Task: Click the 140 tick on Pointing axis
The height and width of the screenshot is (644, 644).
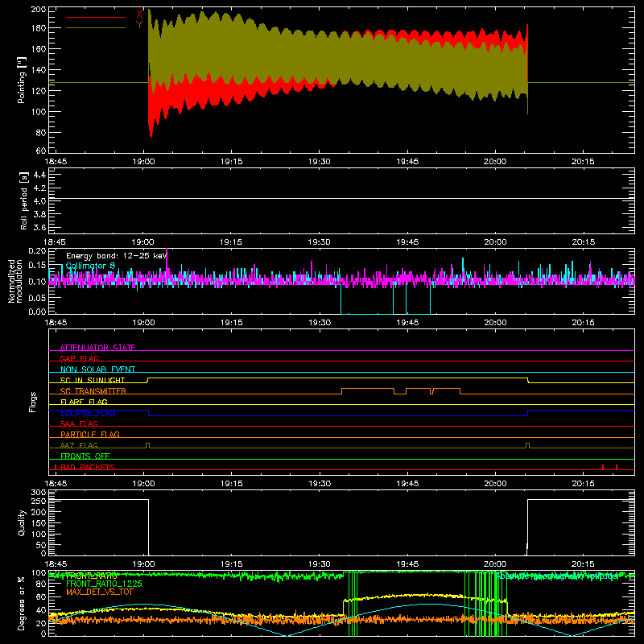Action: coord(38,70)
